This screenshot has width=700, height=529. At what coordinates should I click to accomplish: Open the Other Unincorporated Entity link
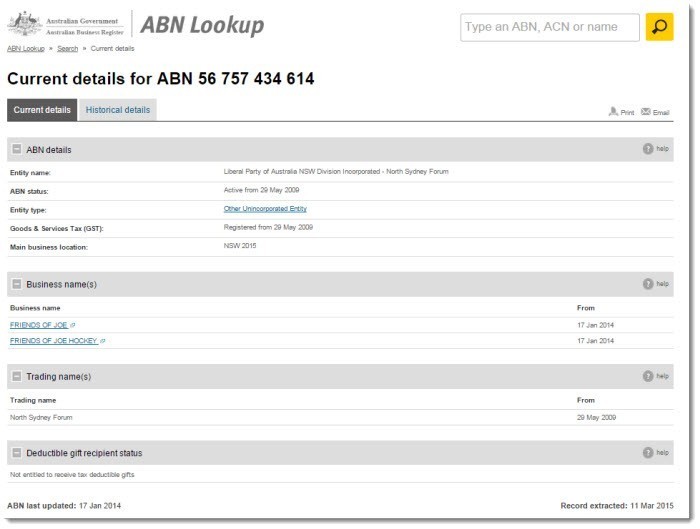pyautogui.click(x=265, y=209)
